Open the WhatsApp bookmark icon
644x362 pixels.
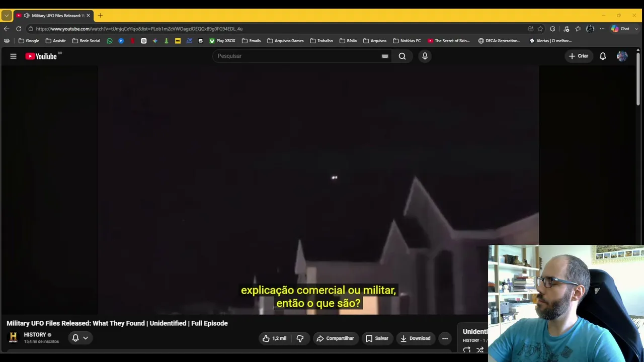(x=110, y=41)
